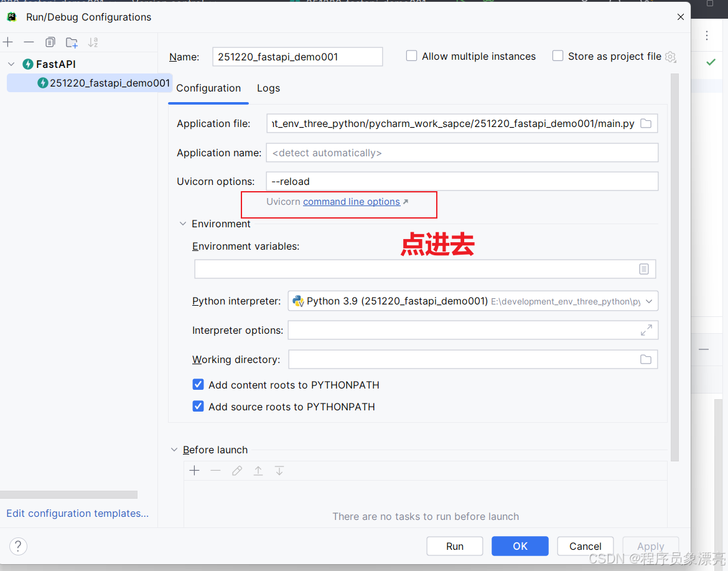
Task: Toggle Store as project file checkbox
Action: click(x=558, y=56)
